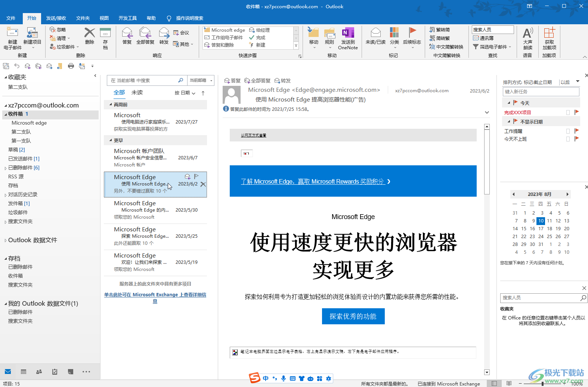Show only 未读 messages tab
The height and width of the screenshot is (387, 588).
pyautogui.click(x=137, y=93)
